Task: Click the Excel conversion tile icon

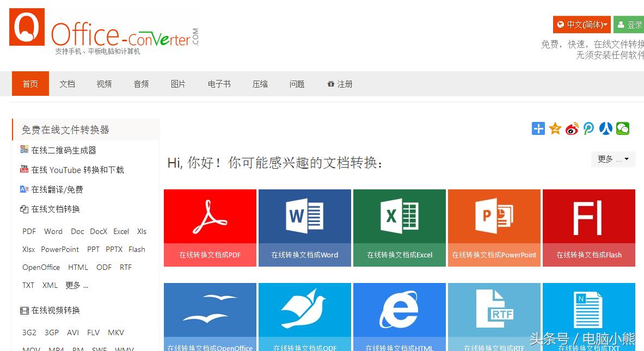Action: (x=399, y=216)
